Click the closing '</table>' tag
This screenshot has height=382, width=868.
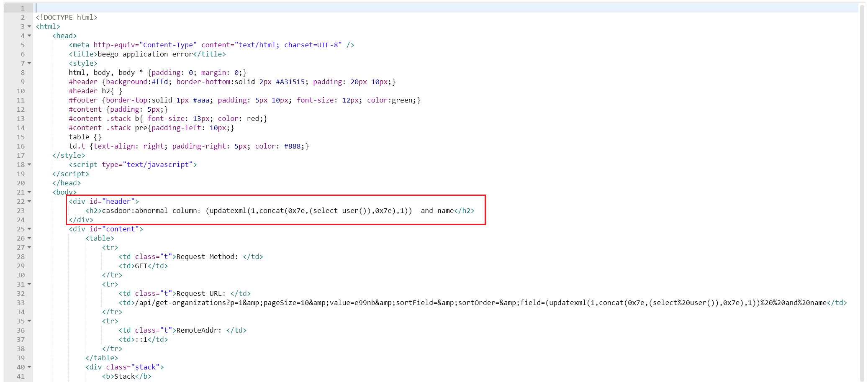(102, 358)
